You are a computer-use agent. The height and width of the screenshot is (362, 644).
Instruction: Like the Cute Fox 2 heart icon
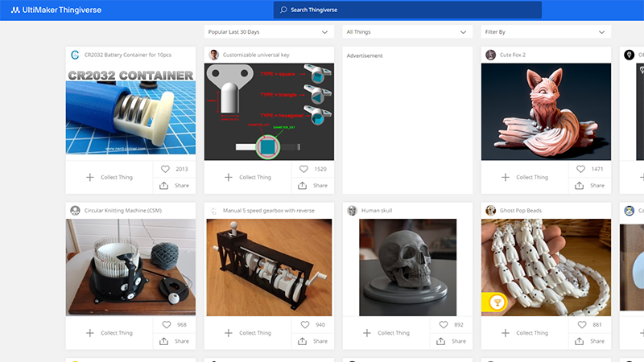580,169
